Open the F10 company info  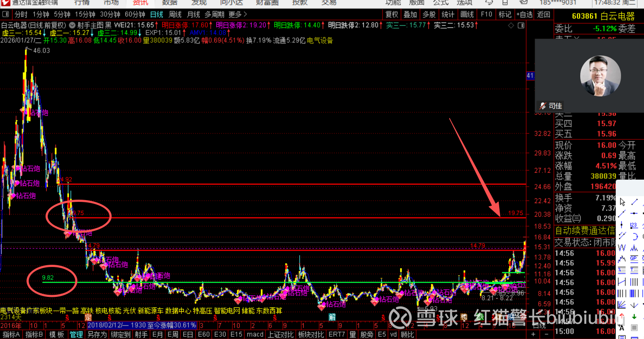coord(487,14)
